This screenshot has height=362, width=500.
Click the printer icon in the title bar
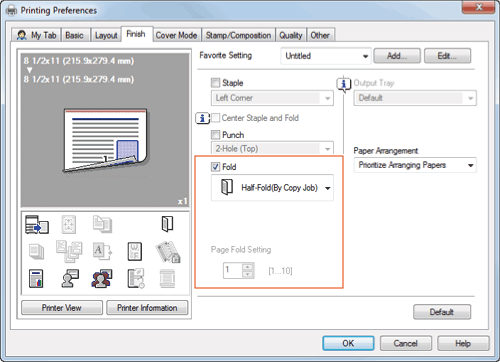(11, 10)
